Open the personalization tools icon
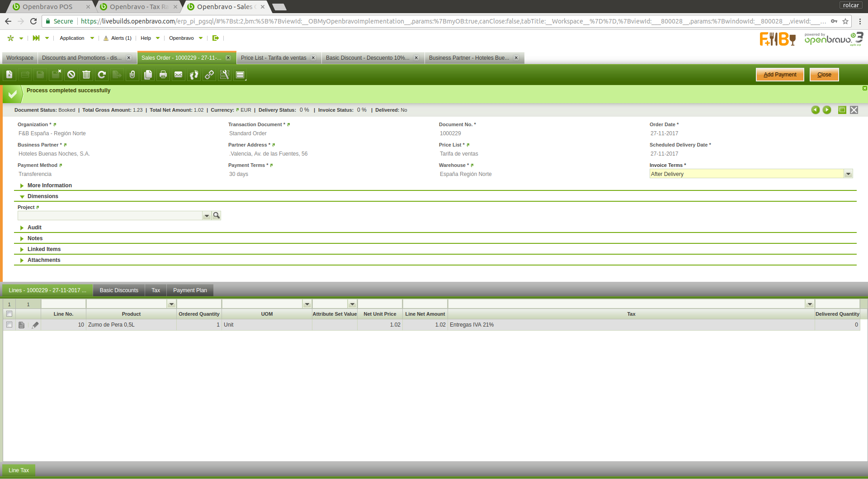 (225, 75)
